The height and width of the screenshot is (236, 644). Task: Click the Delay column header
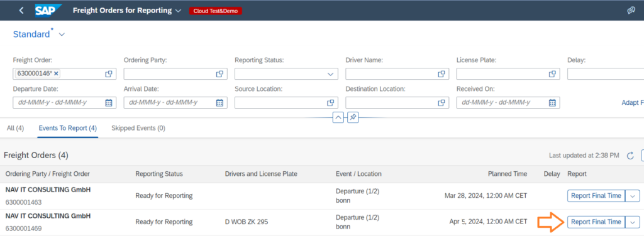[552, 174]
